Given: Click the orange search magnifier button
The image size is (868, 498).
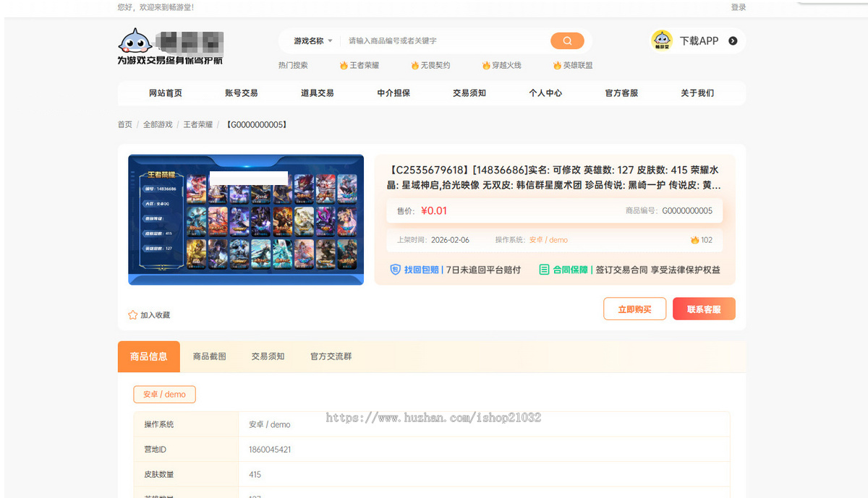Looking at the screenshot, I should tap(567, 40).
